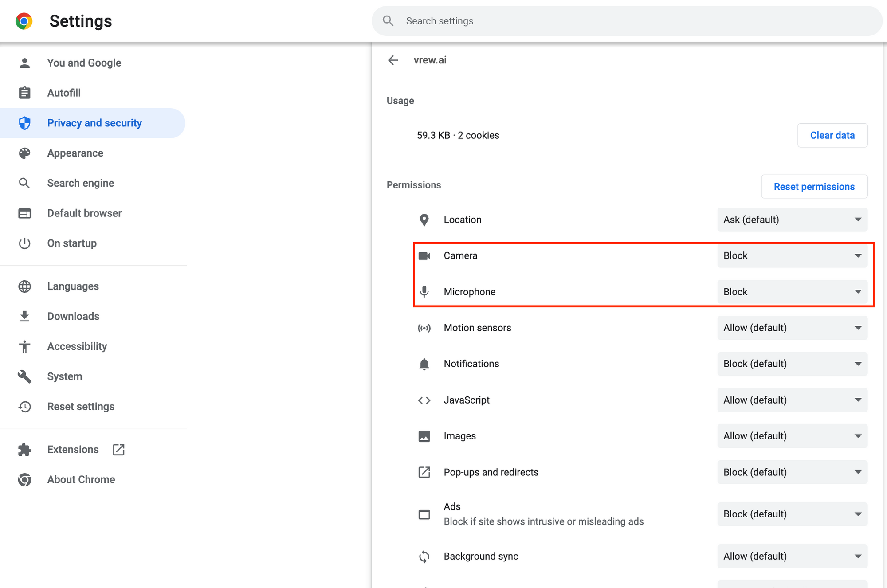Open Languages settings
The image size is (887, 588).
(92, 286)
